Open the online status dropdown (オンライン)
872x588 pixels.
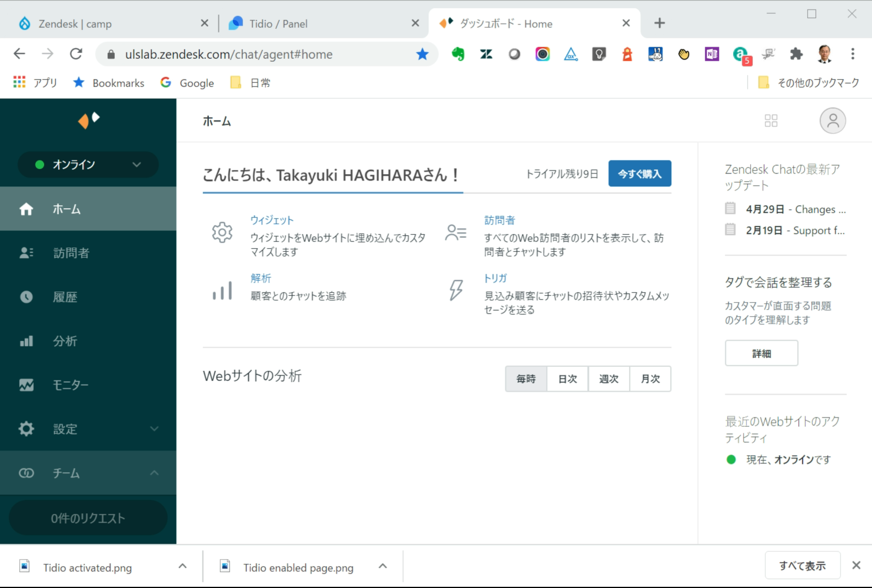click(x=88, y=165)
